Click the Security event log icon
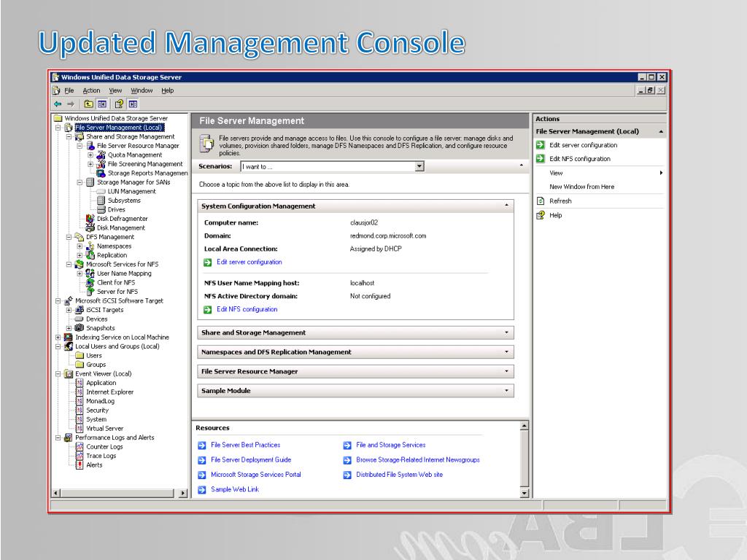Image resolution: width=747 pixels, height=560 pixels. click(80, 410)
